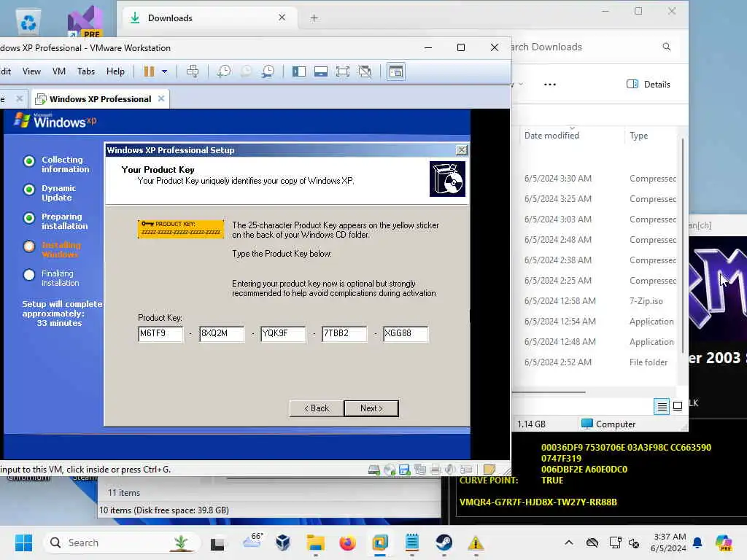This screenshot has height=560, width=747.
Task: Click the floppy drive status icon
Action: pyautogui.click(x=405, y=470)
